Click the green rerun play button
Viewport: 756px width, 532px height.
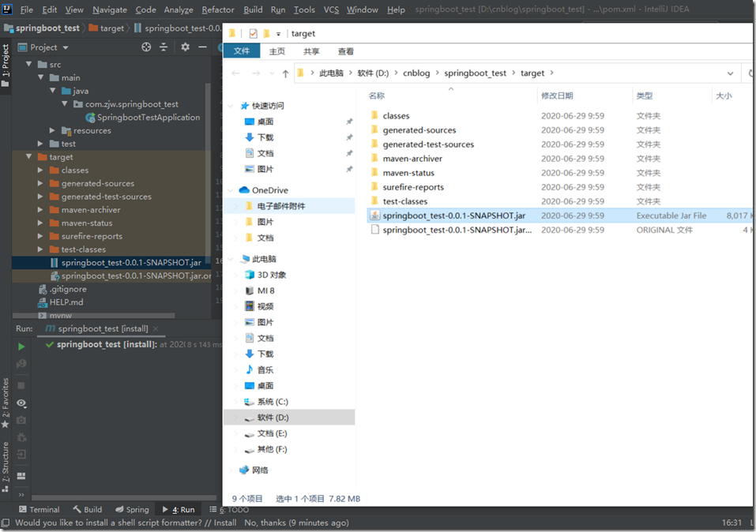tap(21, 347)
